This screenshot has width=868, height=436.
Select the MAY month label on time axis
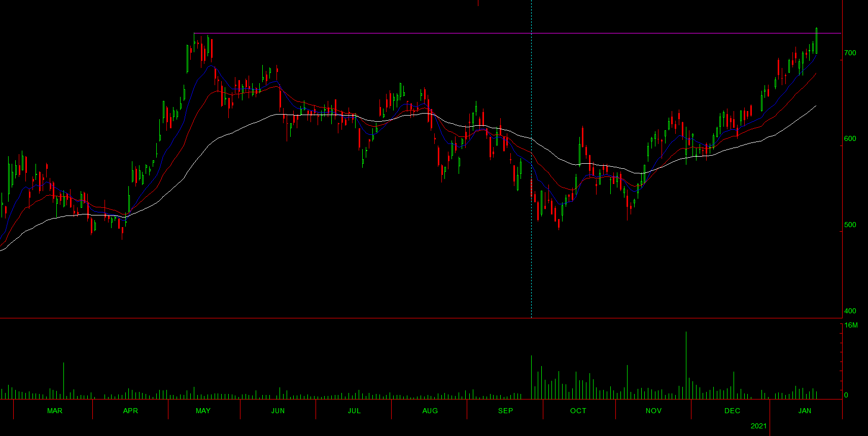[203, 411]
